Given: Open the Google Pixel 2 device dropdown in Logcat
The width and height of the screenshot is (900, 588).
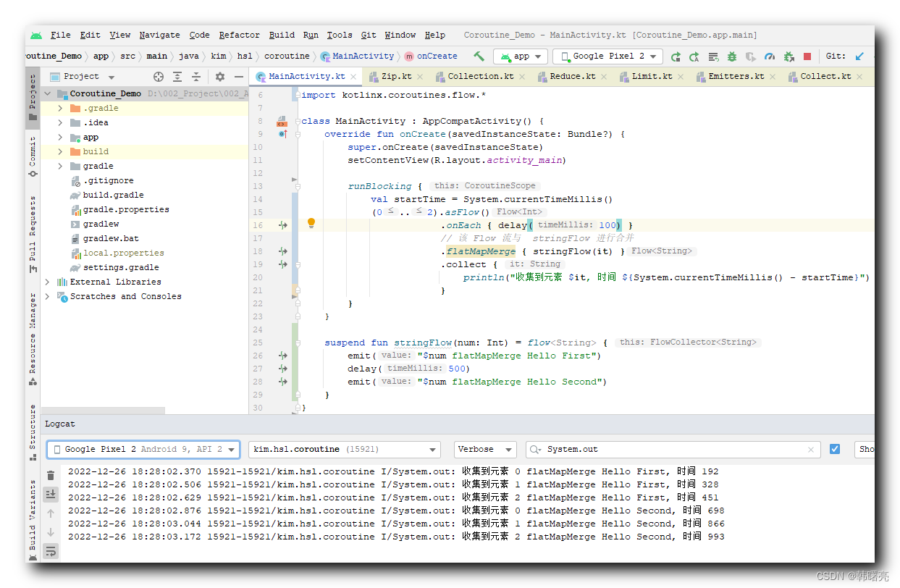Looking at the screenshot, I should (143, 449).
